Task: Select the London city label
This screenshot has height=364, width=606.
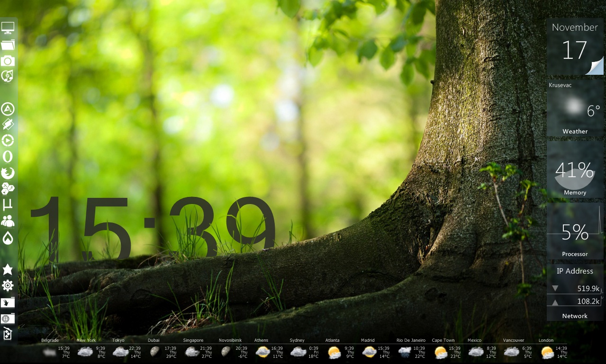Action: tap(546, 340)
